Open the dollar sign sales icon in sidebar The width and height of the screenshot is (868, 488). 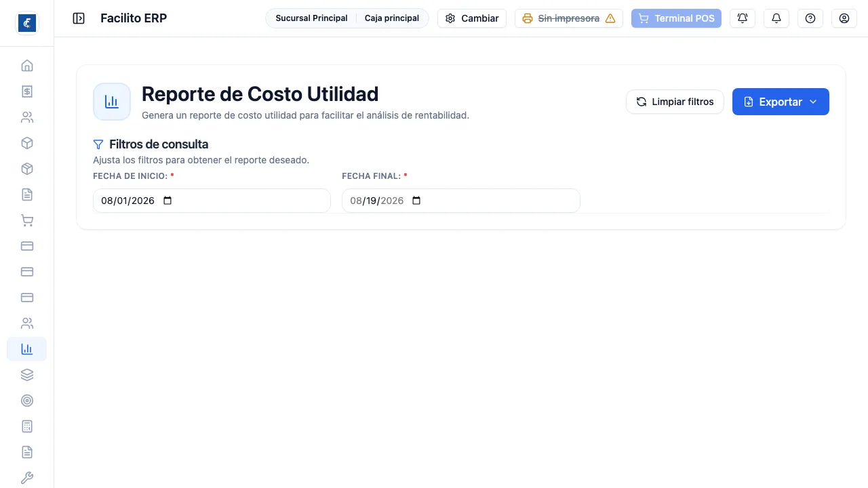27,91
